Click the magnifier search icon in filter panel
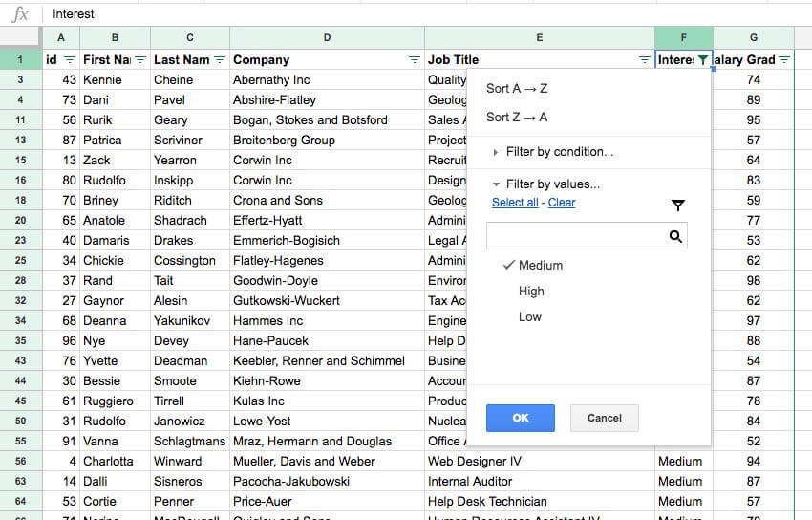Viewport: 812px width, 520px height. (x=675, y=237)
